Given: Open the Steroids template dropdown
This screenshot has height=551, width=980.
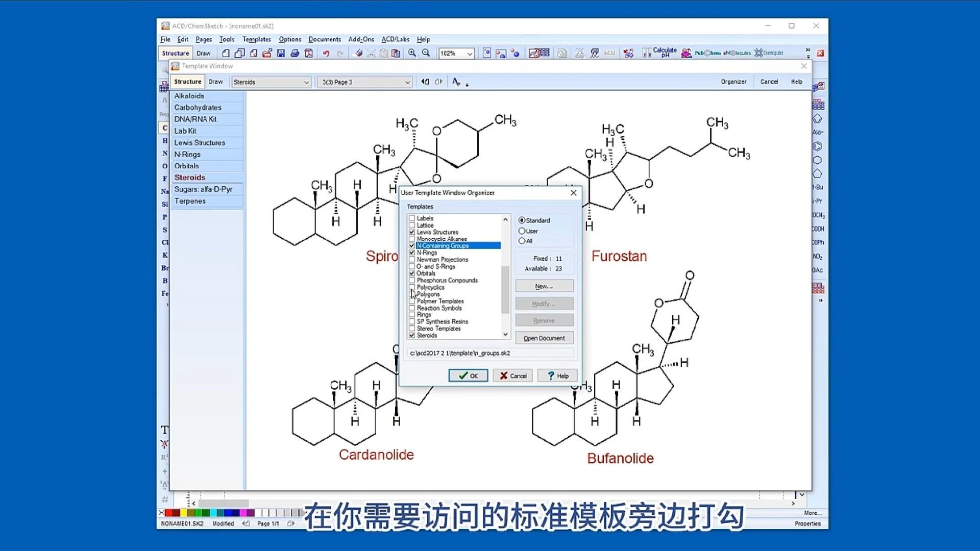Looking at the screenshot, I should coord(271,82).
